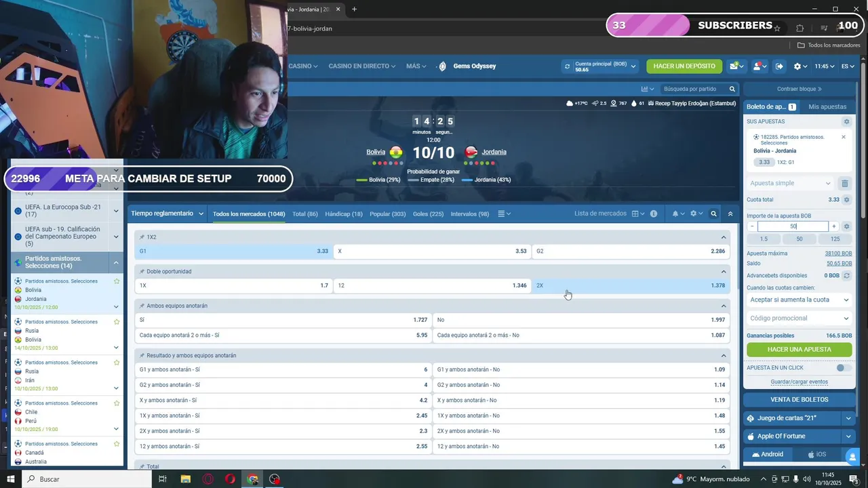Collapse all markets with double chevron
The width and height of the screenshot is (868, 488).
click(x=730, y=213)
